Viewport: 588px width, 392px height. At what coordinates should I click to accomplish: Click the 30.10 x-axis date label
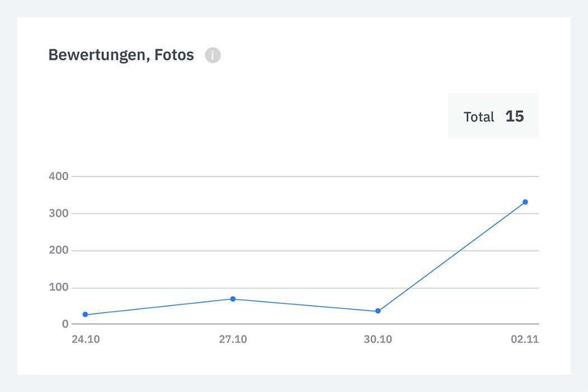click(378, 339)
